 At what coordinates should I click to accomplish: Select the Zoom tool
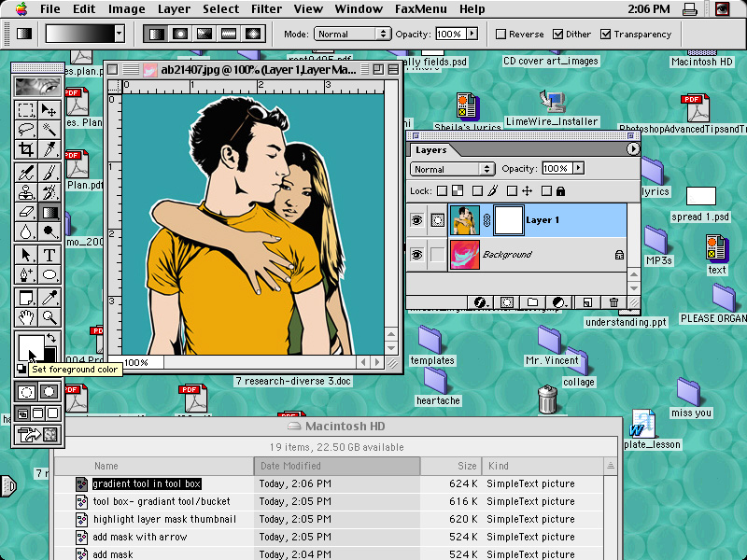[x=49, y=316]
